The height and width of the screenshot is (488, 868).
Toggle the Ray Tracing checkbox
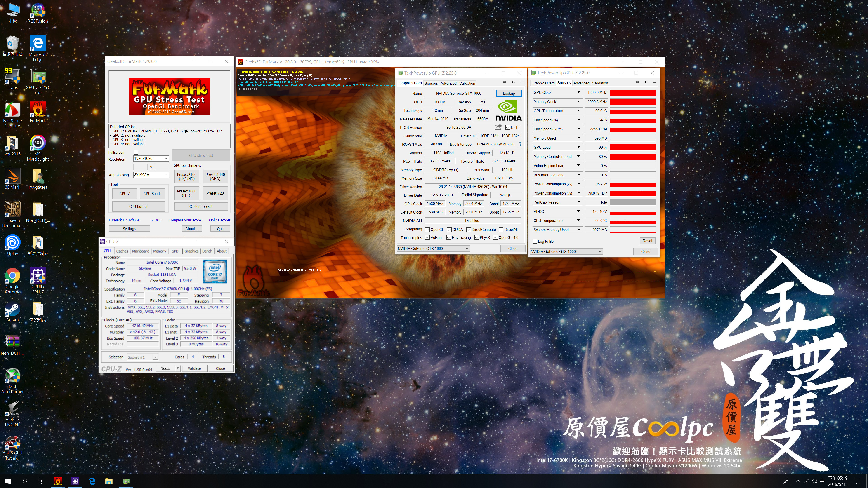point(448,237)
